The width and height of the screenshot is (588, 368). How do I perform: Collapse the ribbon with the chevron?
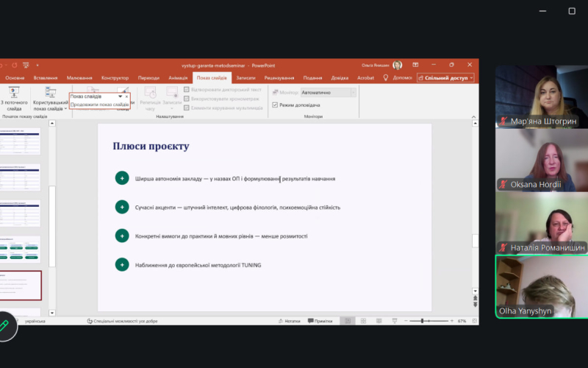pos(473,117)
